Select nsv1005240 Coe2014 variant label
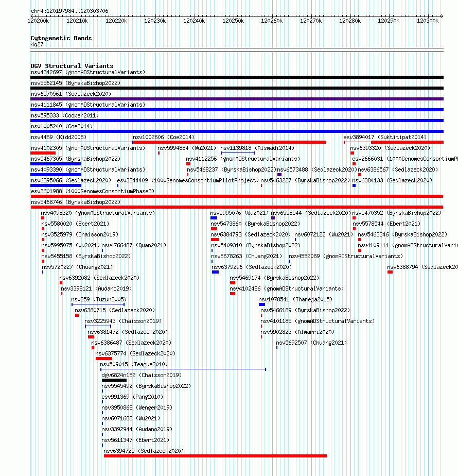Viewport: 458px width, 476px height. (x=62, y=126)
